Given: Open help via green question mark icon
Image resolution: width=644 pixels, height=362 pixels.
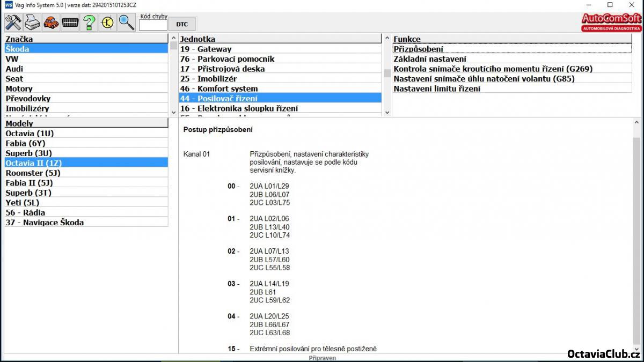Looking at the screenshot, I should tap(90, 23).
